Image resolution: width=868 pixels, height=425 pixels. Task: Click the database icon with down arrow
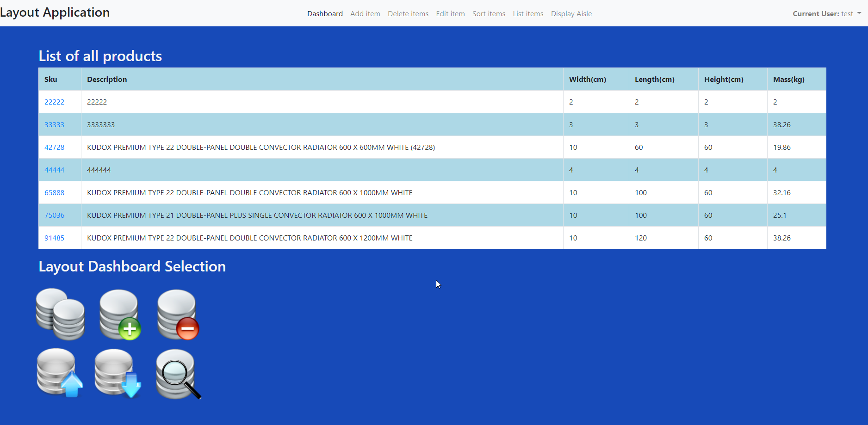click(x=118, y=373)
